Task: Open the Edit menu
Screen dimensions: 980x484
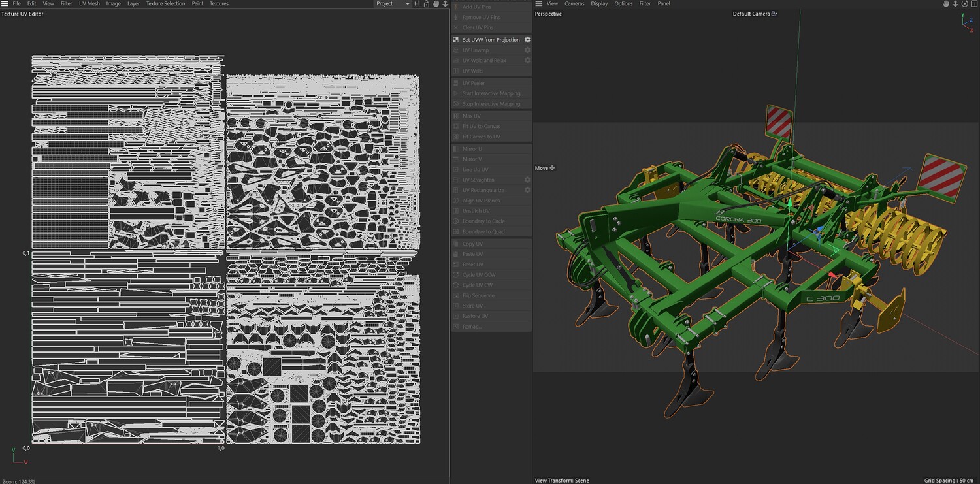Action: (x=31, y=3)
